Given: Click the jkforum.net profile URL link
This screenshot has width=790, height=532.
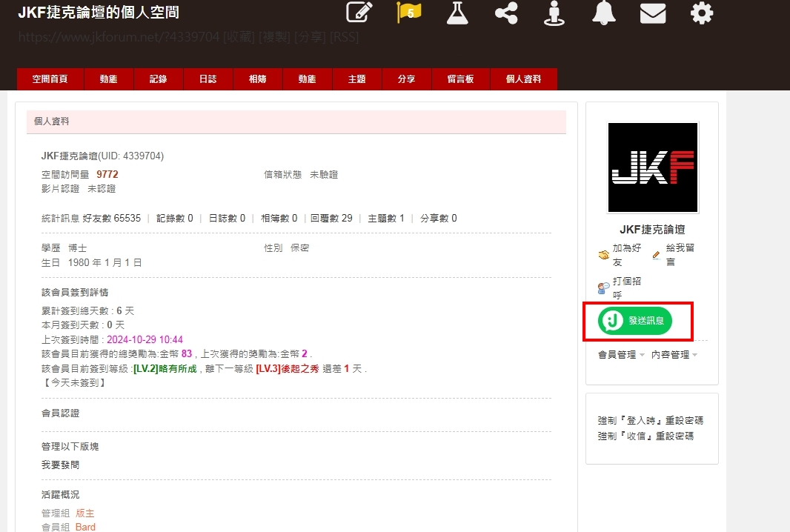Looking at the screenshot, I should (x=119, y=37).
